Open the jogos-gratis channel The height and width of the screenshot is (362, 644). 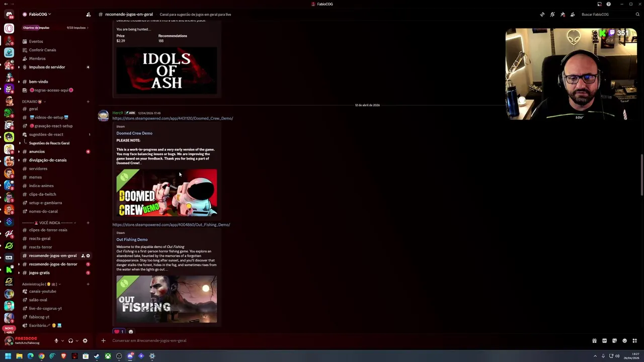click(55, 273)
